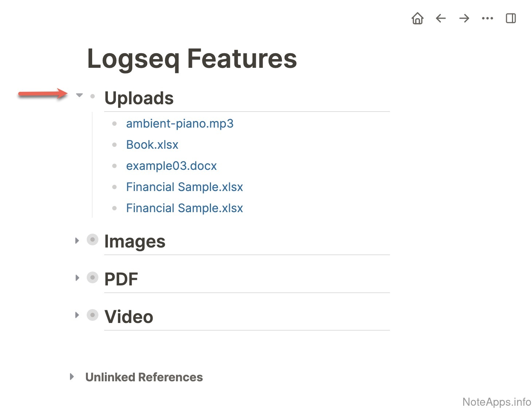Go to the home page icon
The width and height of the screenshot is (532, 409).
(417, 18)
